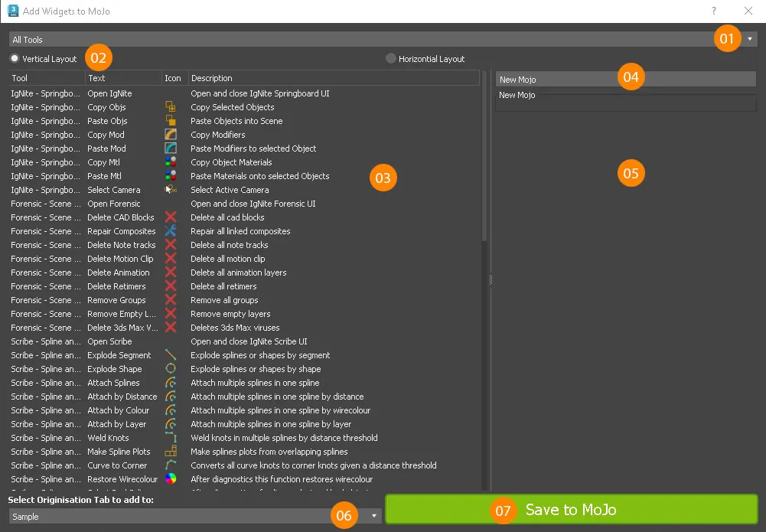766x532 pixels.
Task: Click the Text column header
Action: (124, 78)
